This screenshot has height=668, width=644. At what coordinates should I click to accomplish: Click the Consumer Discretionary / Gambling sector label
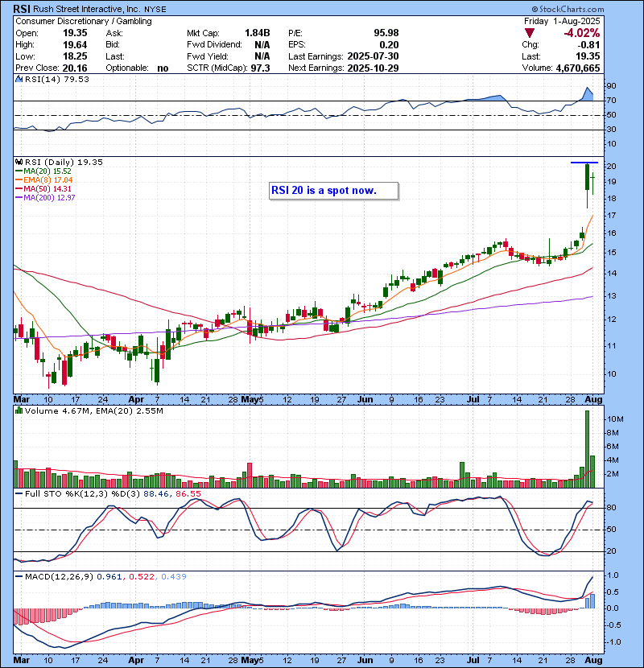point(84,21)
